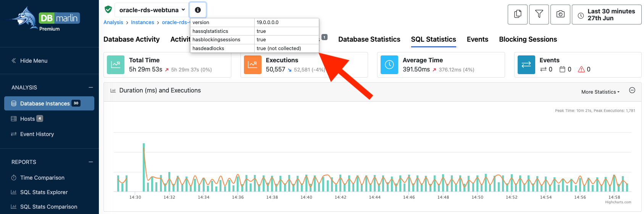The width and height of the screenshot is (644, 214).
Task: Click the Event History arrows icon
Action: [x=14, y=134]
